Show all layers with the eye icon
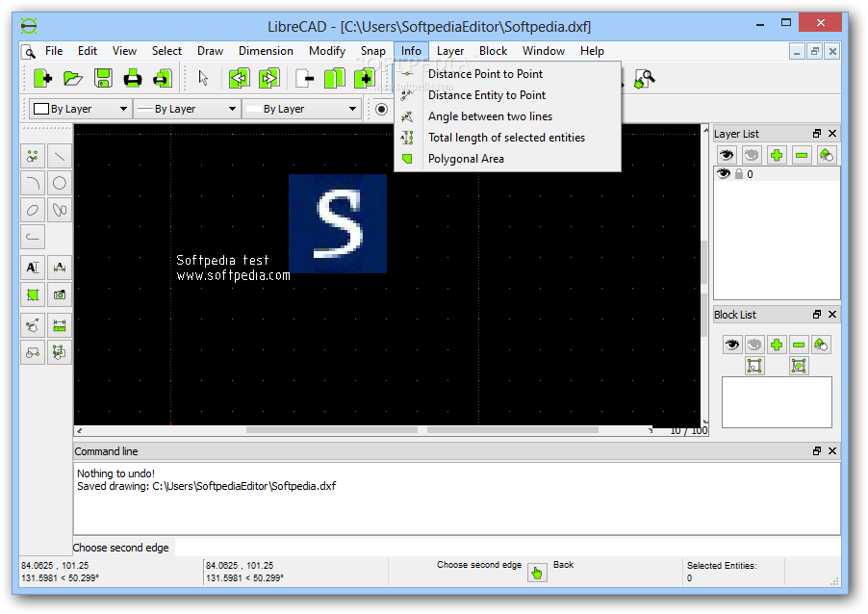The height and width of the screenshot is (614, 868). 727,155
